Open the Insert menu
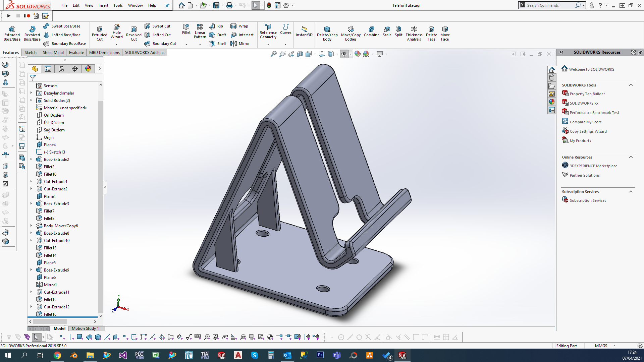Image resolution: width=644 pixels, height=362 pixels. pyautogui.click(x=103, y=5)
